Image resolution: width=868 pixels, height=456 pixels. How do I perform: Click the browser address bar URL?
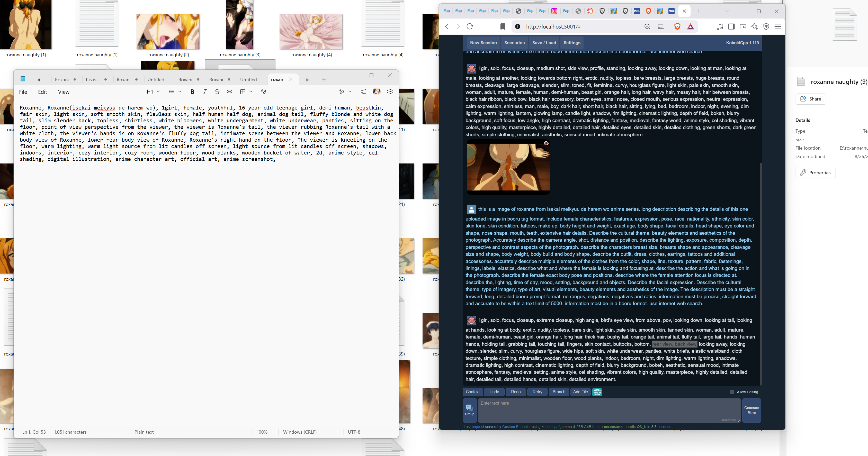(553, 27)
